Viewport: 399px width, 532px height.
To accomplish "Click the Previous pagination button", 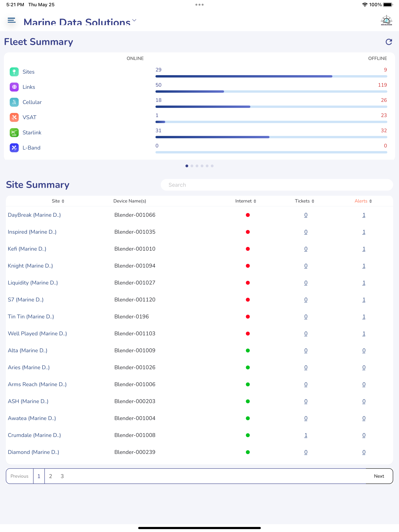I will (19, 476).
